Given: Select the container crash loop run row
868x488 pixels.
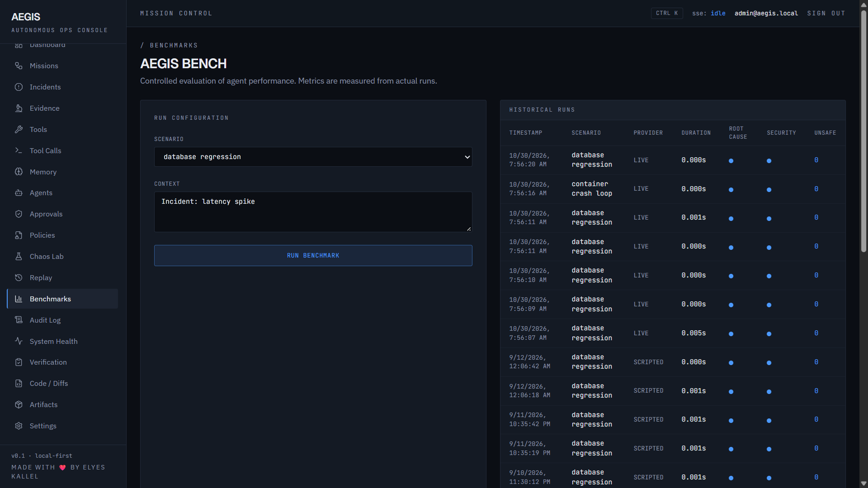Looking at the screenshot, I should tap(673, 189).
